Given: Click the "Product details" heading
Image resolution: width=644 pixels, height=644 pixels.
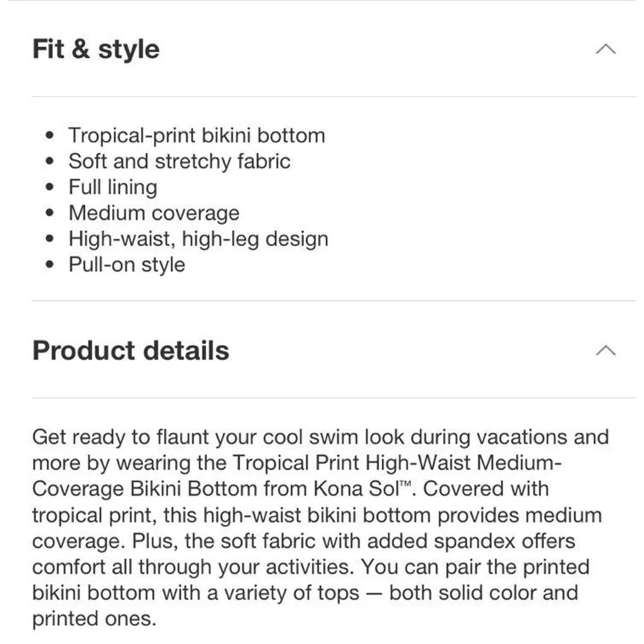Looking at the screenshot, I should point(131,350).
